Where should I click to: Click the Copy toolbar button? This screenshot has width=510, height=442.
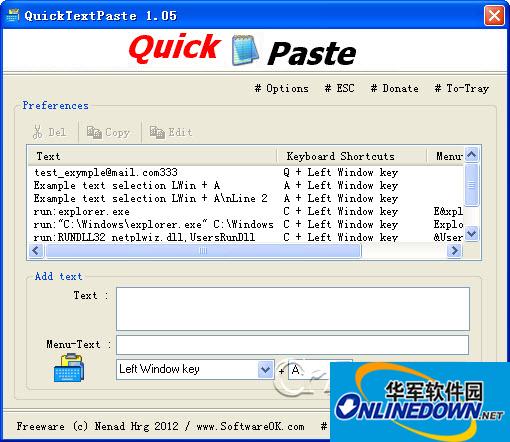(x=108, y=132)
